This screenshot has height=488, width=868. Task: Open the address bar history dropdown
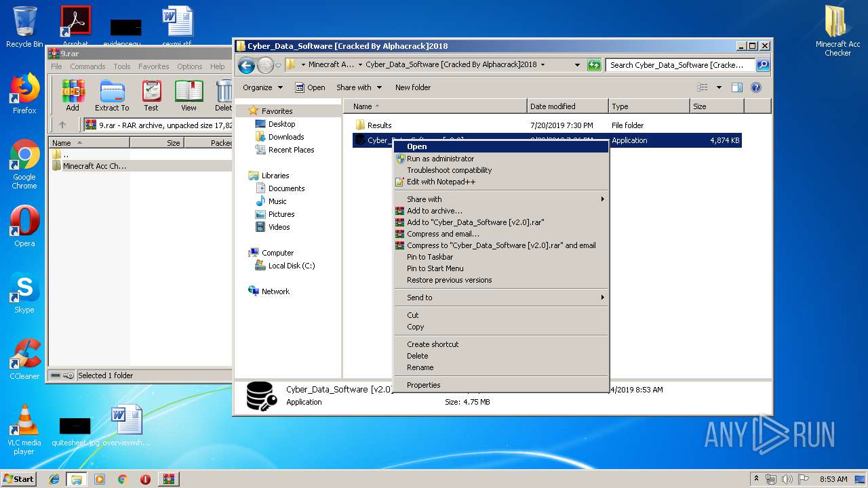point(577,65)
